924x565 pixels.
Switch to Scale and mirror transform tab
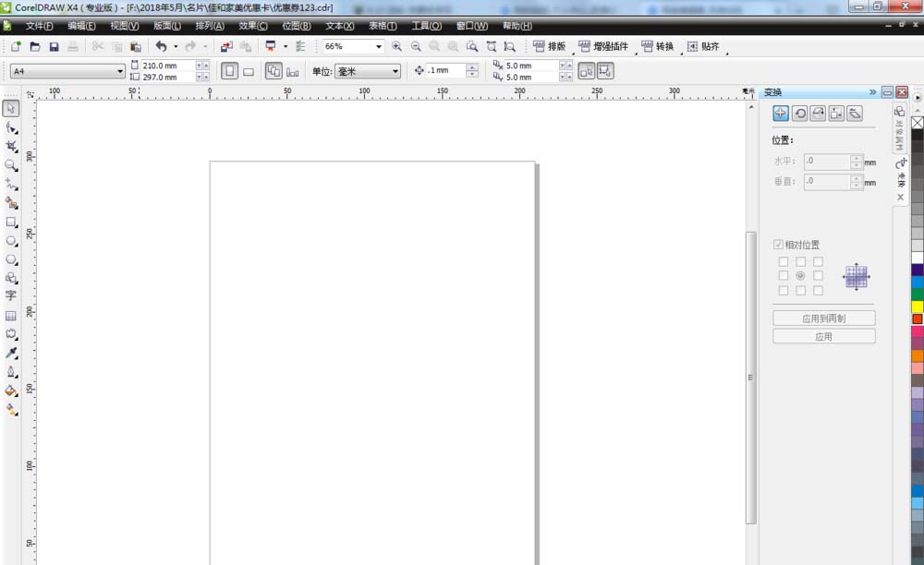[x=818, y=113]
